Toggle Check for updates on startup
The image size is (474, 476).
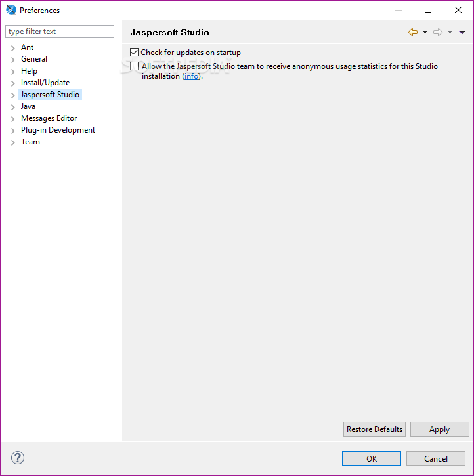point(134,53)
